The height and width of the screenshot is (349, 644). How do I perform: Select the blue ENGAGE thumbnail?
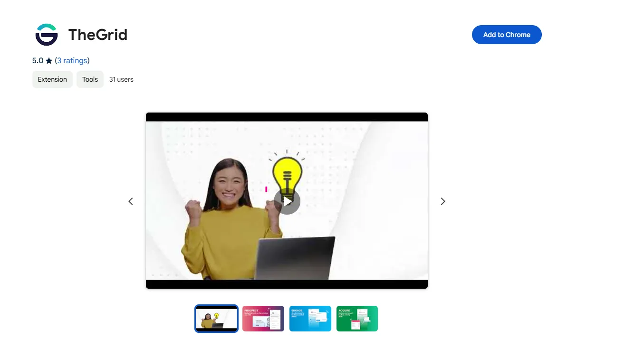[x=310, y=319]
